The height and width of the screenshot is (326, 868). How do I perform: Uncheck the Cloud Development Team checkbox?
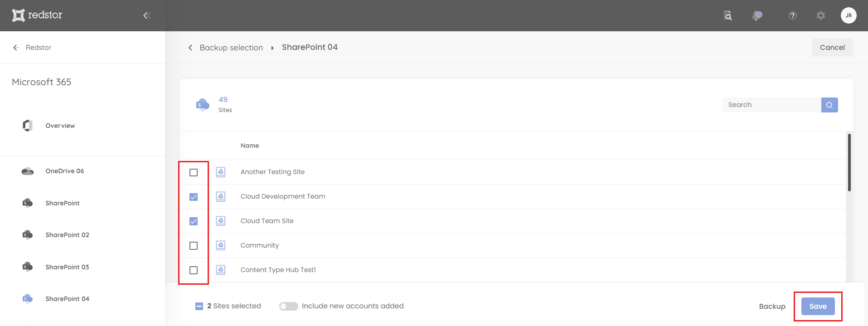[194, 197]
